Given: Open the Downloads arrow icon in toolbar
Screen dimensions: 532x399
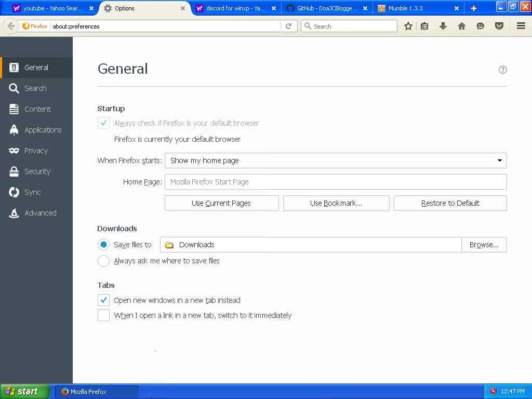Looking at the screenshot, I should [443, 26].
